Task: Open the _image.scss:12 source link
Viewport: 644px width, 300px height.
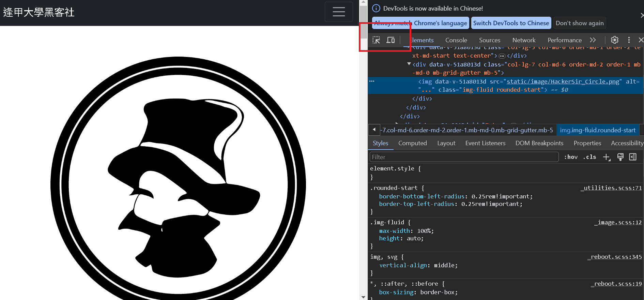Action: tap(618, 222)
